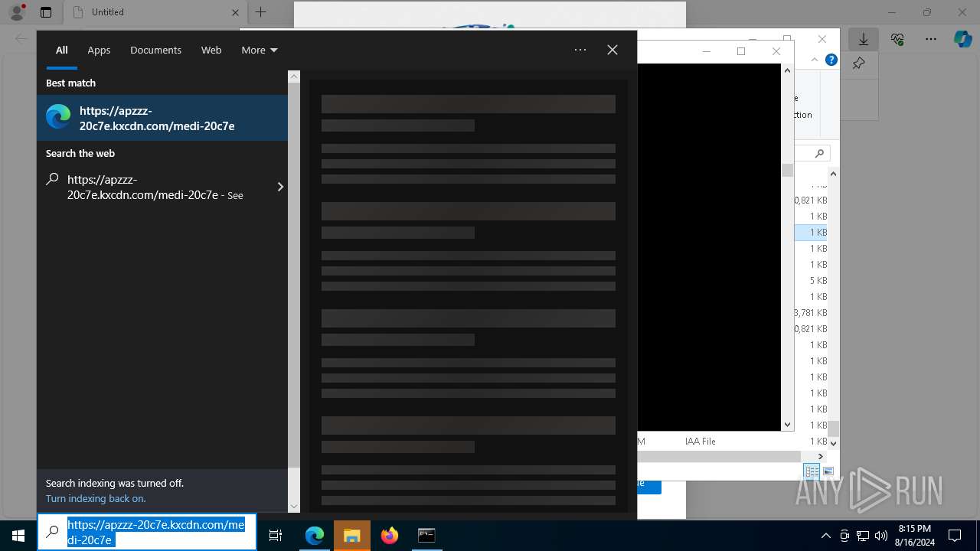Click the Explorer search magnifier
Viewport: 980px width, 551px height.
coord(819,153)
